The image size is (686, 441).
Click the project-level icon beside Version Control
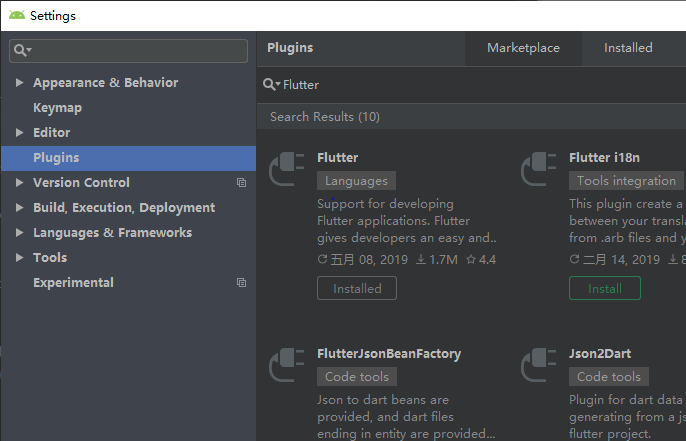point(241,182)
